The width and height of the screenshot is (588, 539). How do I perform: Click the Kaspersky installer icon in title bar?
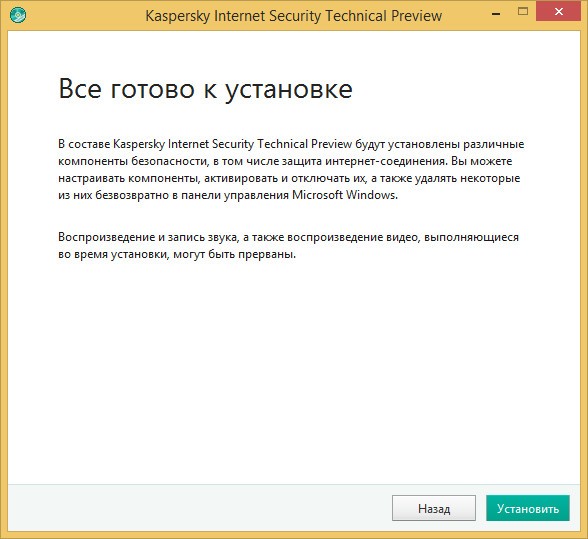[18, 15]
